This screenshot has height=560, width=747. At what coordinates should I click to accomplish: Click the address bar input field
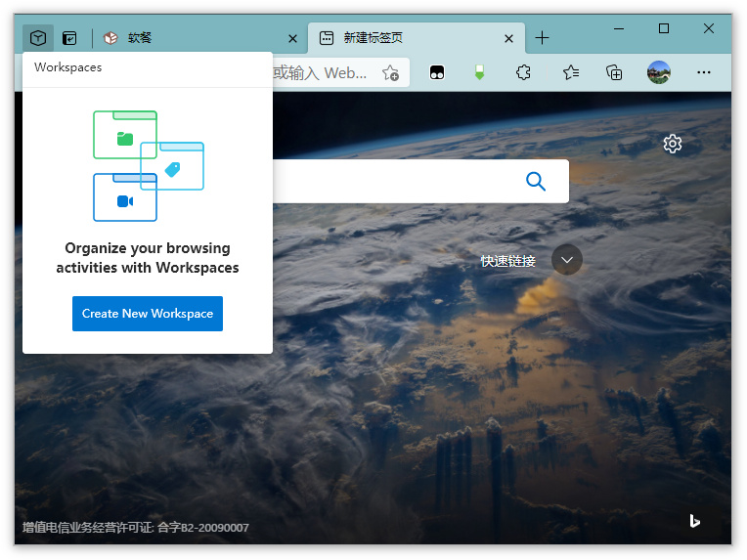click(x=323, y=72)
